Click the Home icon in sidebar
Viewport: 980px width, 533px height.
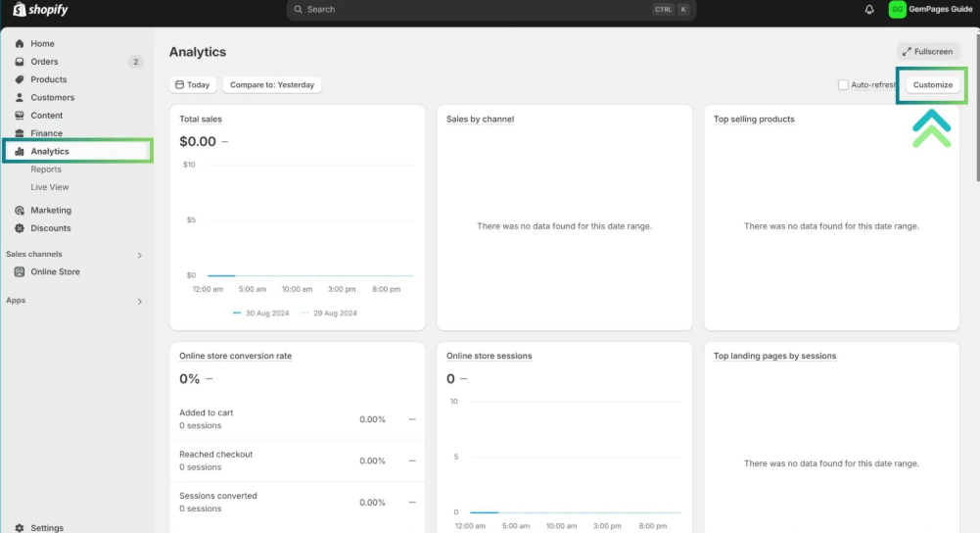click(20, 44)
